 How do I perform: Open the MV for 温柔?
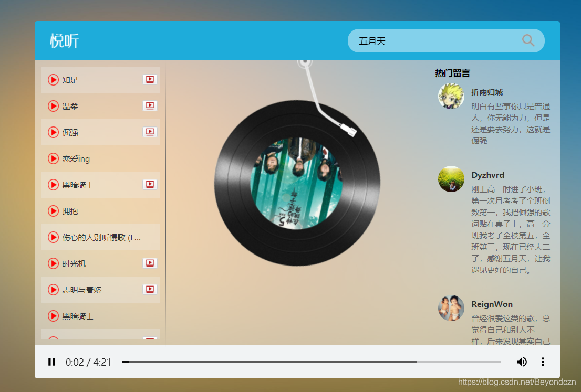(150, 105)
